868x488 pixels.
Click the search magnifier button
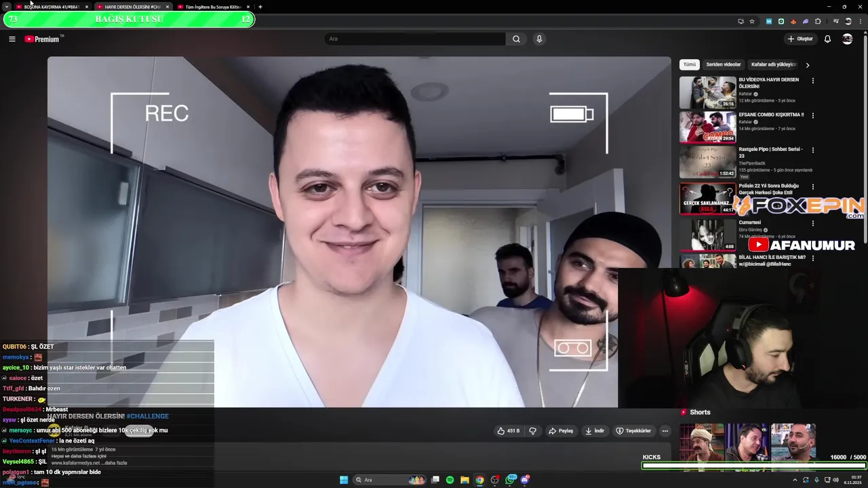pos(516,39)
